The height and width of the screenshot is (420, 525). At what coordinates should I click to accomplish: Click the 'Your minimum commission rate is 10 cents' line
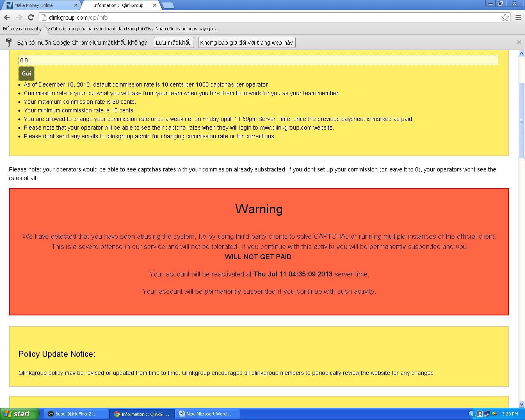79,110
